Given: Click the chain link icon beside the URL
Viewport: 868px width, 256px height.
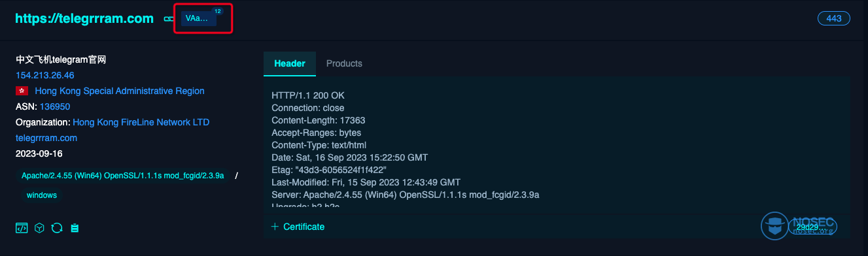Looking at the screenshot, I should point(168,19).
